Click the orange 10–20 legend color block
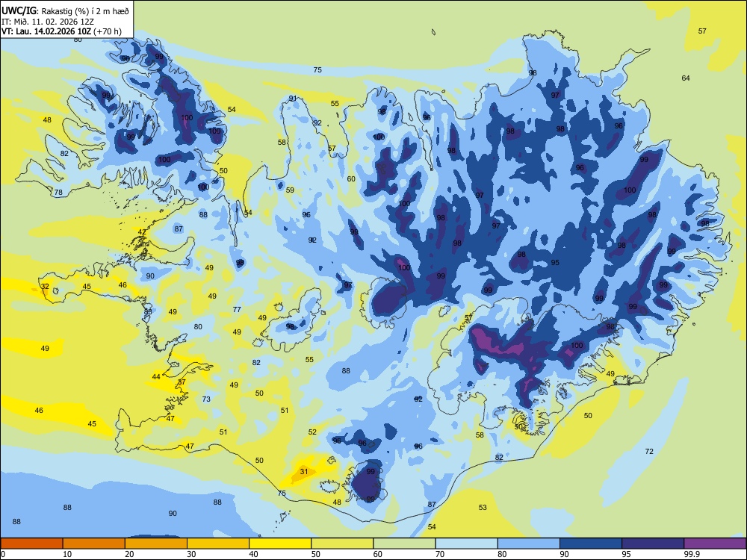This screenshot has width=747, height=560. coord(94,544)
